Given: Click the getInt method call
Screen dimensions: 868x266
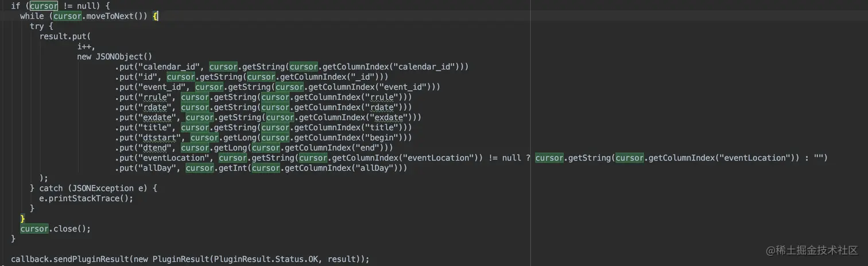Looking at the screenshot, I should (233, 168).
